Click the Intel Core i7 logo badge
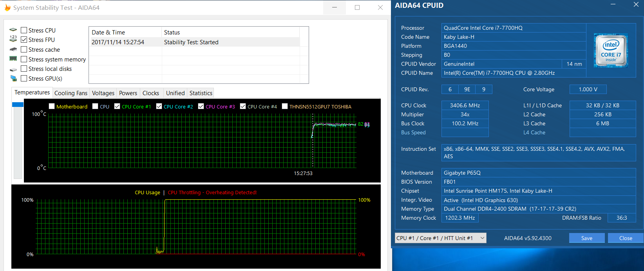 [611, 51]
